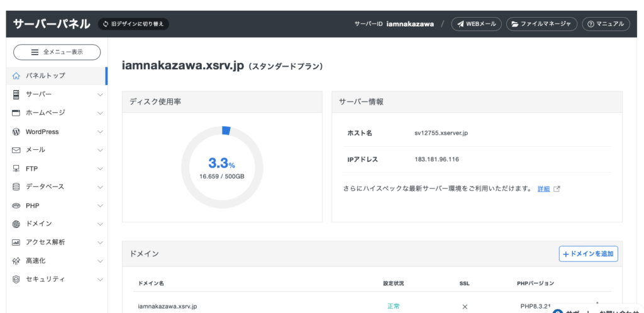Click the page heading iamnakazawa.xsrv.jp

183,65
